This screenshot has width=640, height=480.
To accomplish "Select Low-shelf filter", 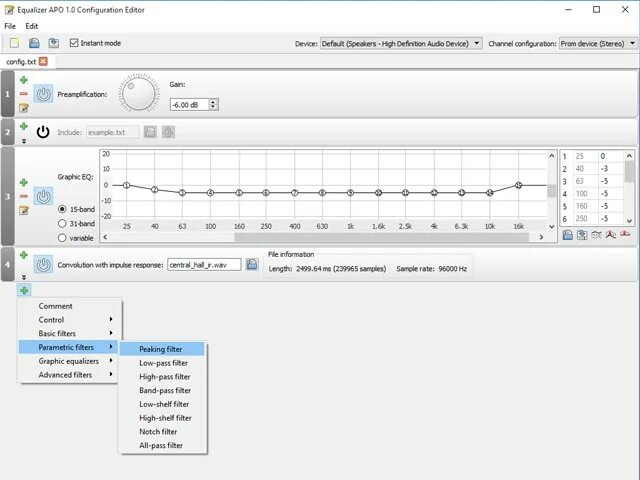I will [x=162, y=404].
